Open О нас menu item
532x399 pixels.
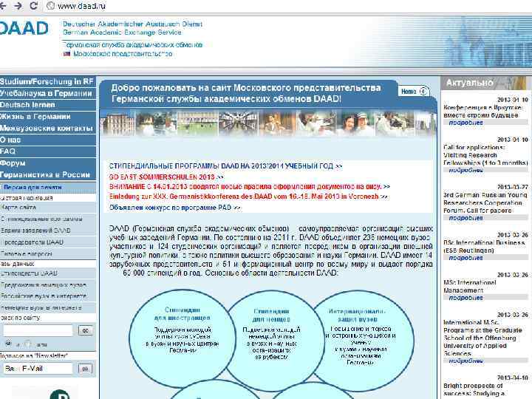47,140
